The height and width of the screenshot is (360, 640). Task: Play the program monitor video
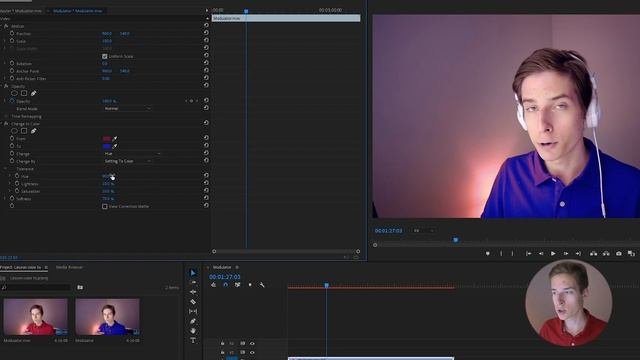point(553,253)
